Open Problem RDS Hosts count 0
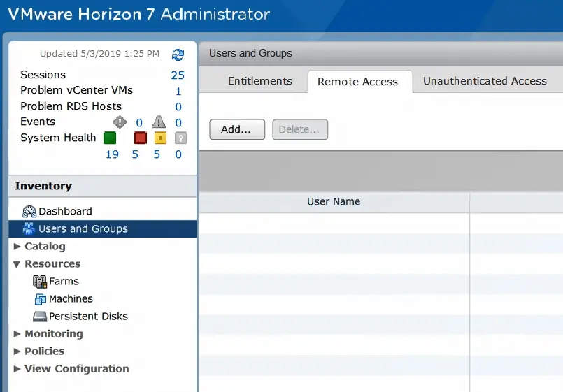563x392 pixels. pyautogui.click(x=178, y=107)
